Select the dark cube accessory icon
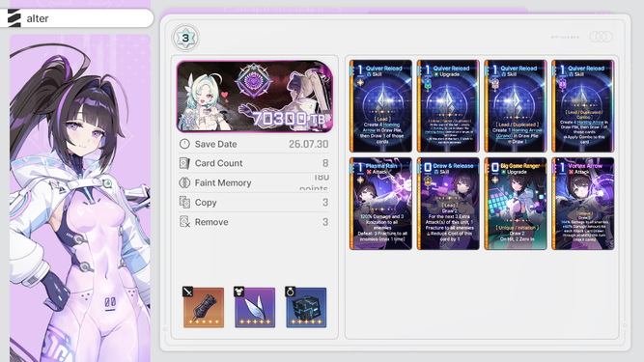The width and height of the screenshot is (644, 362). [x=306, y=307]
